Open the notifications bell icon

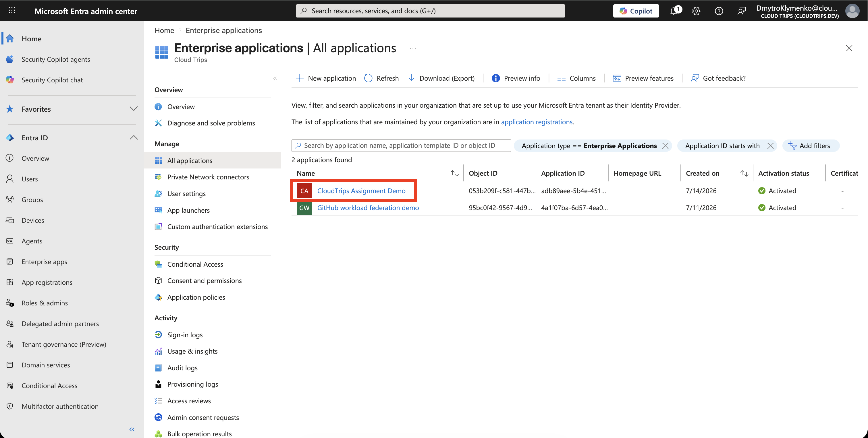pyautogui.click(x=674, y=11)
